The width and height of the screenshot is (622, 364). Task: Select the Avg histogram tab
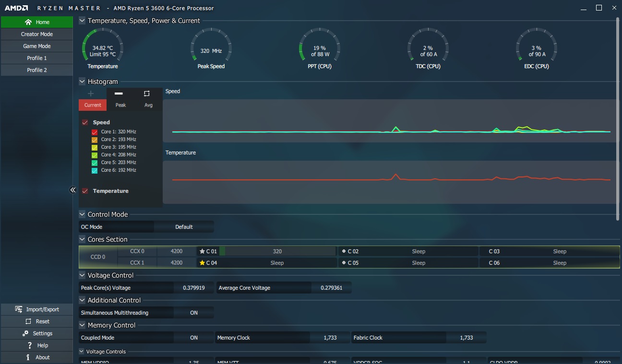pos(148,105)
